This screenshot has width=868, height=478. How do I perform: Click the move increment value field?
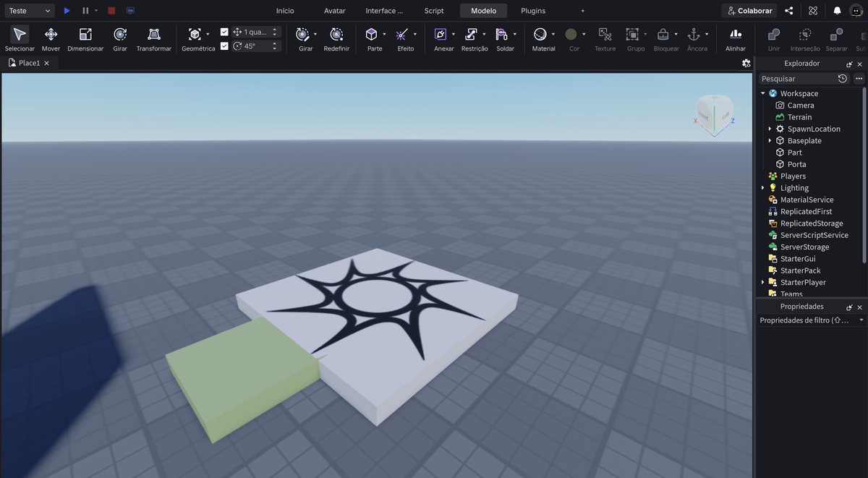(255, 32)
